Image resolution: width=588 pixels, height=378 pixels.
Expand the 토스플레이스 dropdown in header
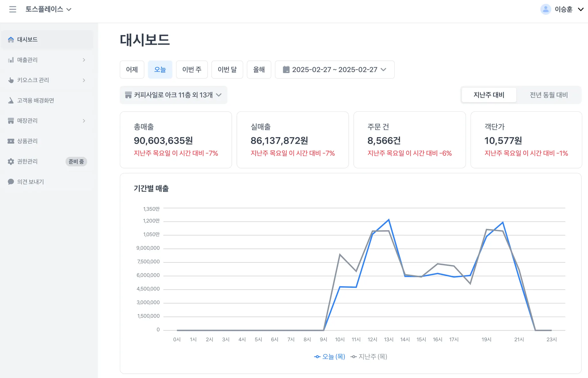point(48,9)
